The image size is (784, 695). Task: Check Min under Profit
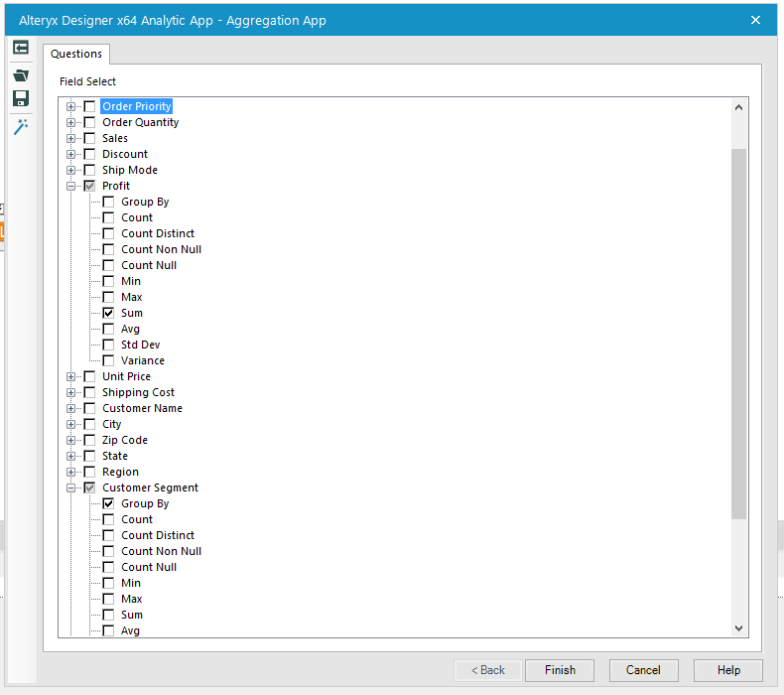pos(108,281)
